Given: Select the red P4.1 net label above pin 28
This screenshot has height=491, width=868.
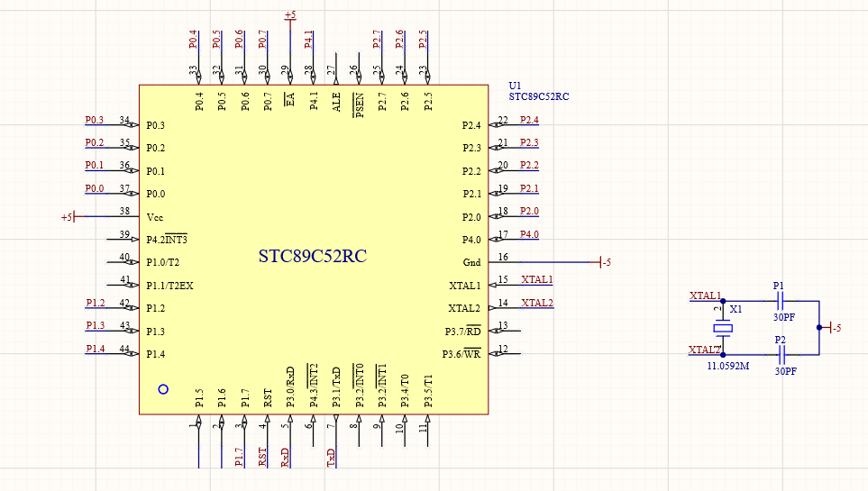Looking at the screenshot, I should (x=308, y=40).
